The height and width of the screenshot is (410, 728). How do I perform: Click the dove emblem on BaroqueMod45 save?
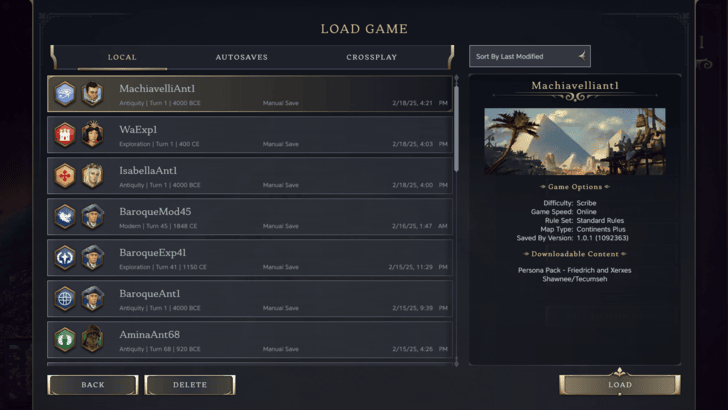tap(65, 217)
